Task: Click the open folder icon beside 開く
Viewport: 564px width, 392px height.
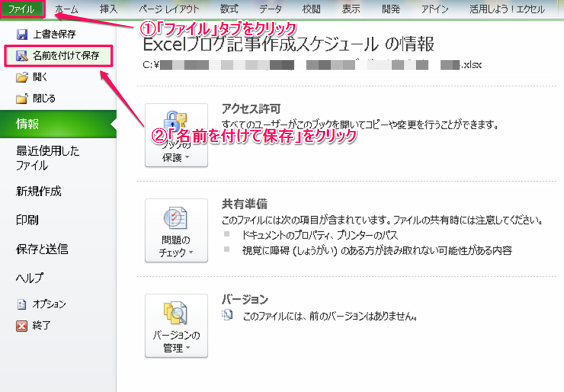Action: pos(22,77)
